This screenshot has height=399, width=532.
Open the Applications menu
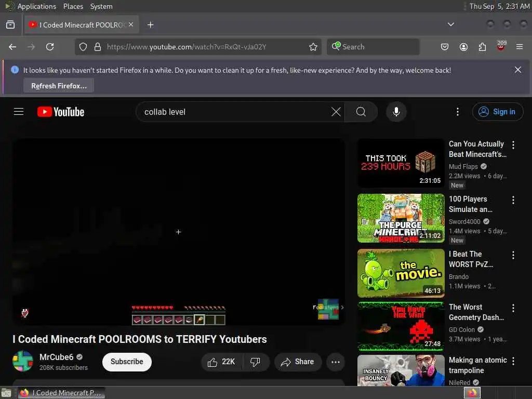37,6
